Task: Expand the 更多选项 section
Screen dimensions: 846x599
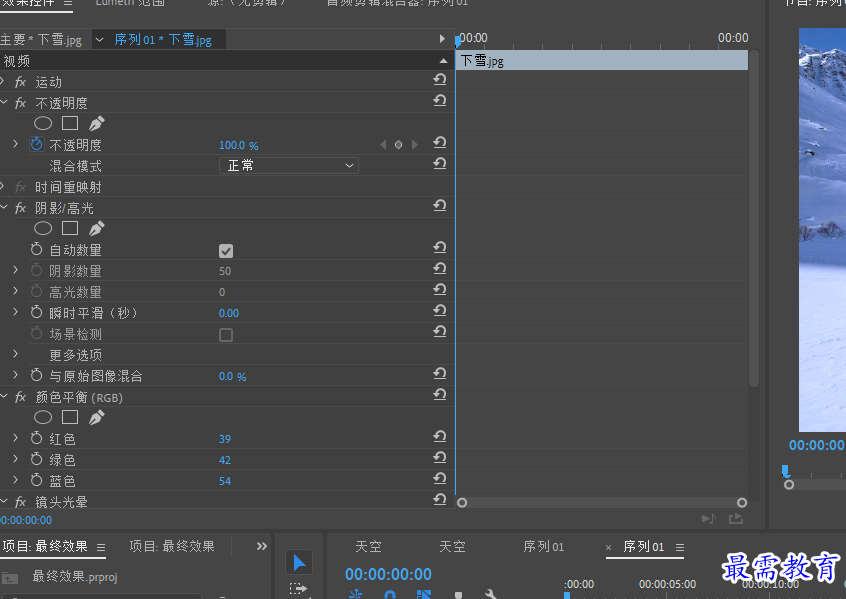Action: (x=16, y=354)
